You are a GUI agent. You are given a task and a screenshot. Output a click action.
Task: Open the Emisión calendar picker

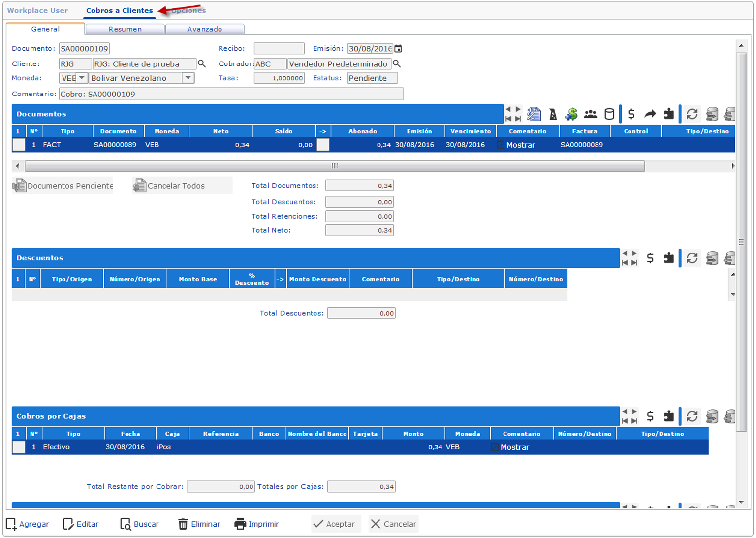click(398, 49)
